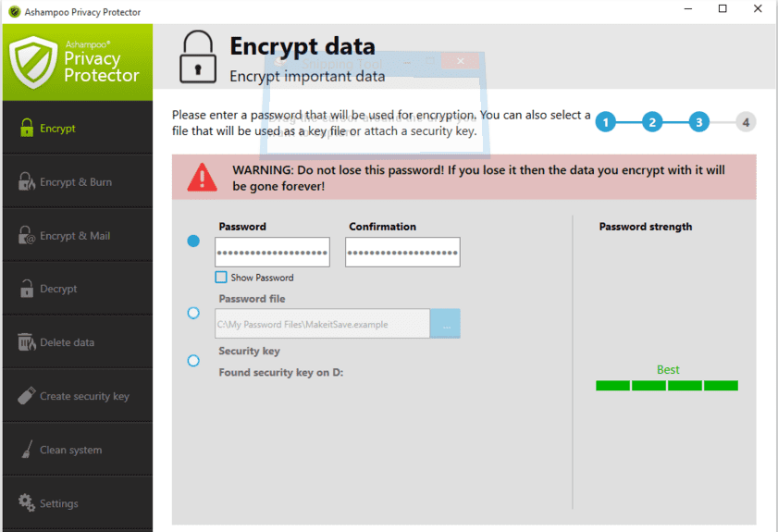Select the Decrypt open-lock icon
778x532 pixels.
[x=27, y=289]
